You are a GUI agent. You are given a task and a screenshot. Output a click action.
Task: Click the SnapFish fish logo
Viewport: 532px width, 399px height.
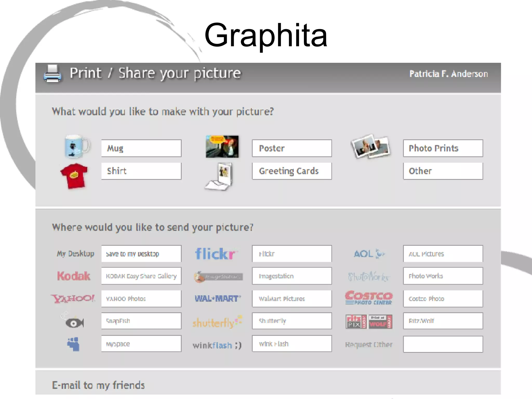[72, 321]
